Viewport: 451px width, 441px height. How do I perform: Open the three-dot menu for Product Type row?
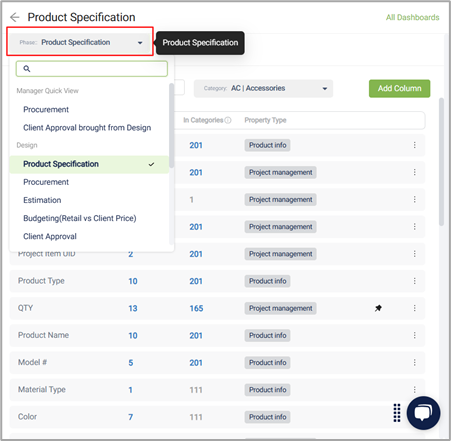coord(414,281)
